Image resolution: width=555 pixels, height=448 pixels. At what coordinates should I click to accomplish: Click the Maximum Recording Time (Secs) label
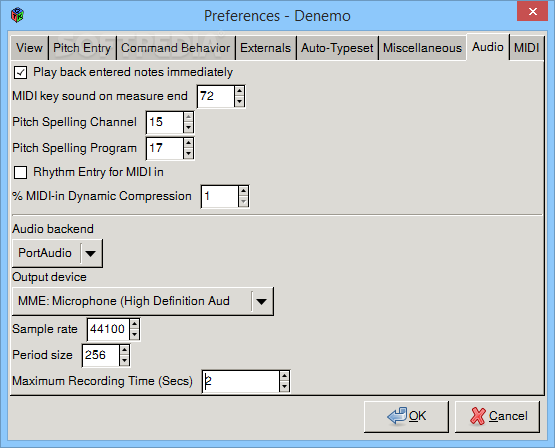click(x=103, y=381)
